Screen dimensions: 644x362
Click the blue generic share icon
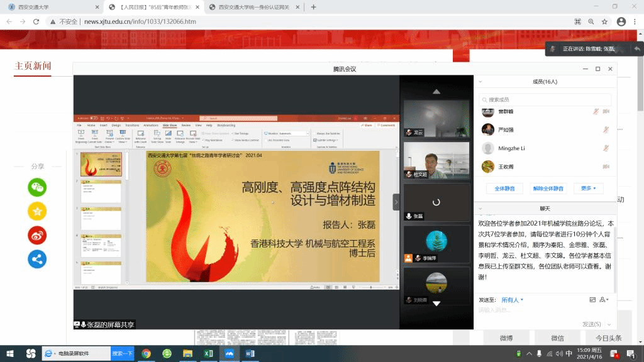(x=37, y=258)
